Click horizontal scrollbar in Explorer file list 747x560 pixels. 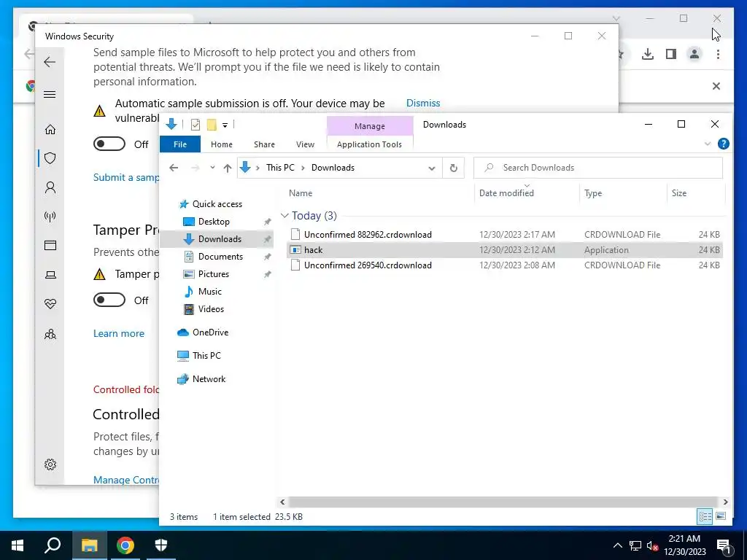coord(503,502)
